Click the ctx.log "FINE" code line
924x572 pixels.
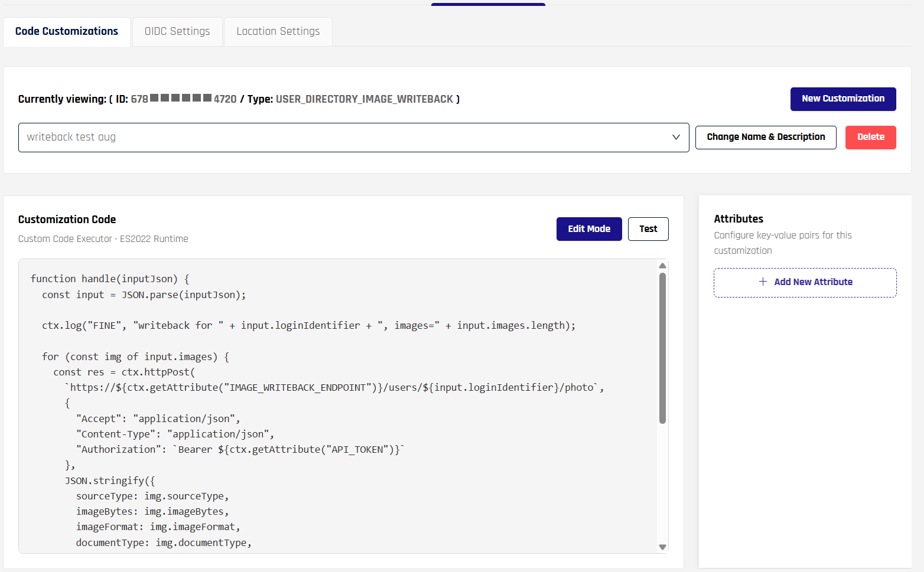308,325
